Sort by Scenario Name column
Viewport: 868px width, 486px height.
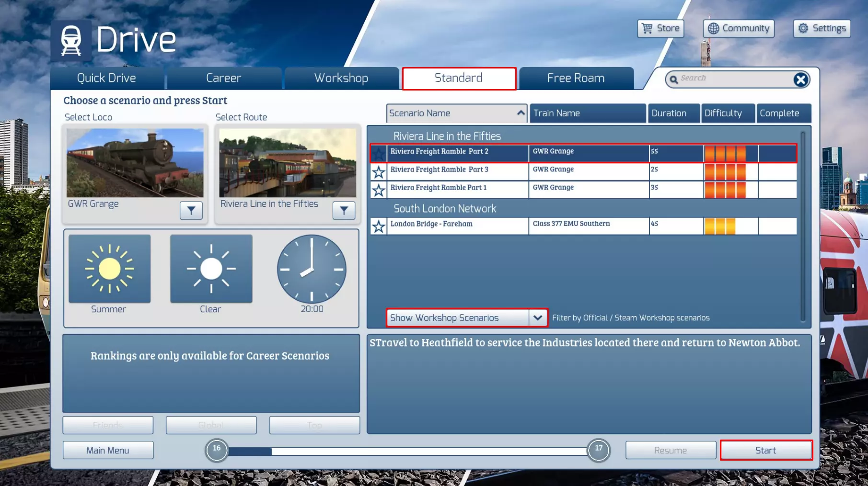457,113
